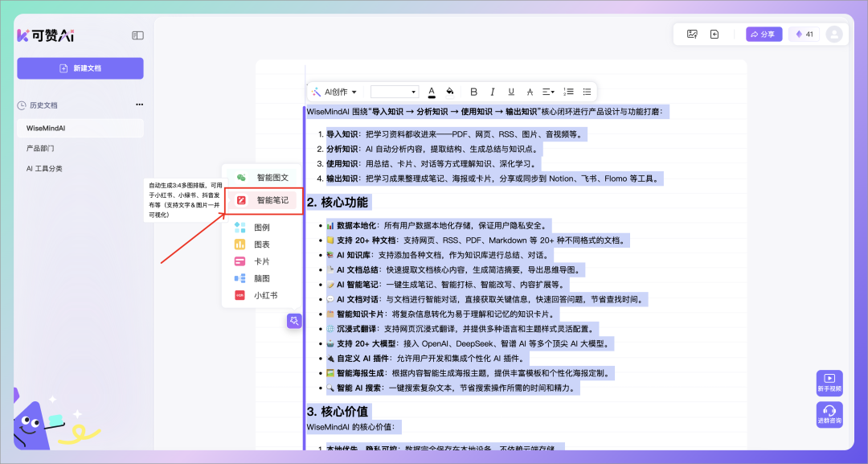Insert a numbered list
The image size is (868, 464).
tap(568, 92)
